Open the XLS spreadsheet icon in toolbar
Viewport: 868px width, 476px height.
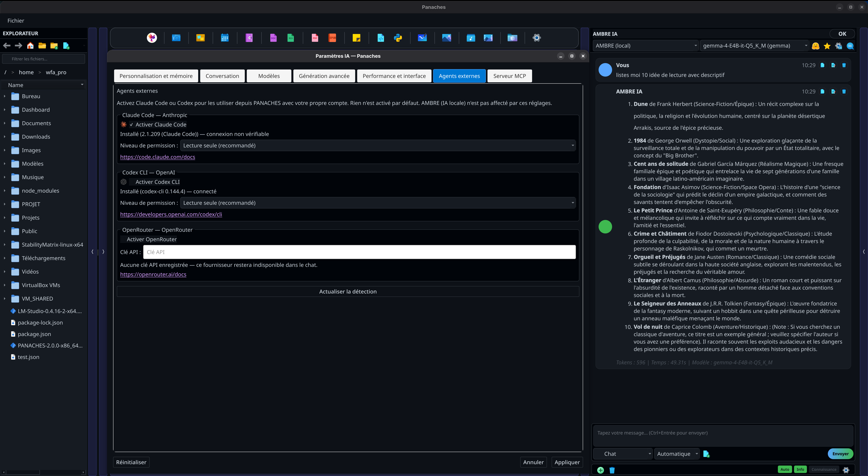(x=291, y=38)
